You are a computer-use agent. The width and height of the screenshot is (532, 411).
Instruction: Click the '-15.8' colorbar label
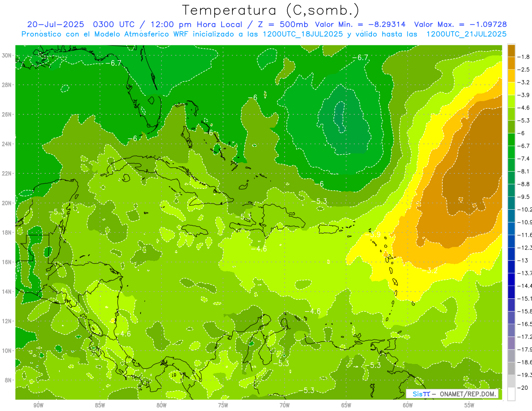click(525, 312)
